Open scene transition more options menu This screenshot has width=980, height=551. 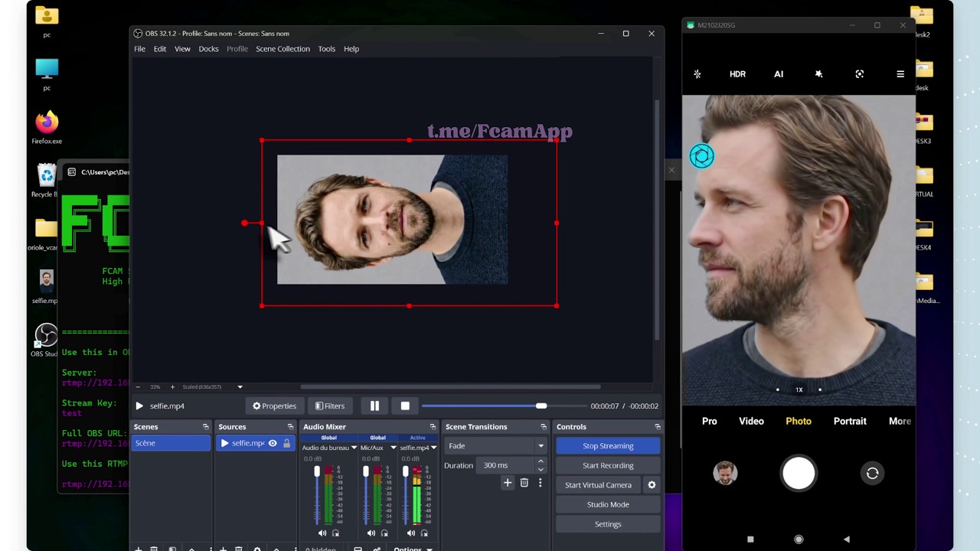point(540,483)
